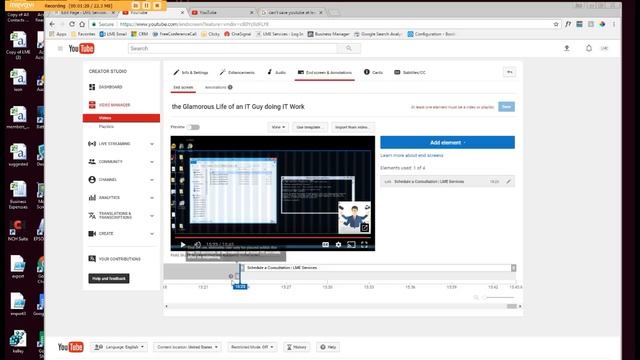Click the Use template button
Image resolution: width=640 pixels, height=360 pixels.
pos(309,127)
